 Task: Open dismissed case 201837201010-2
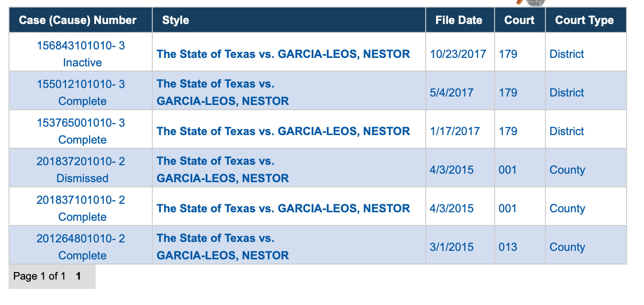(x=81, y=162)
